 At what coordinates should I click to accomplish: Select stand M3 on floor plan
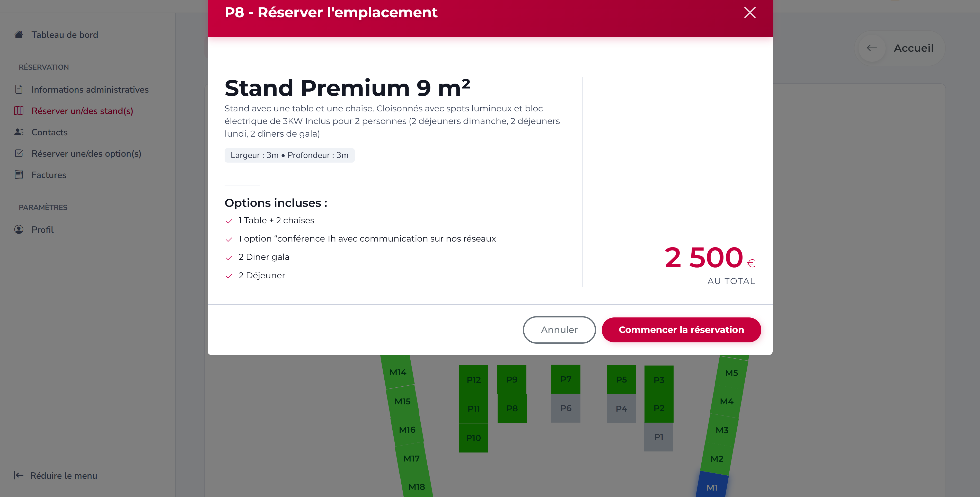point(722,430)
